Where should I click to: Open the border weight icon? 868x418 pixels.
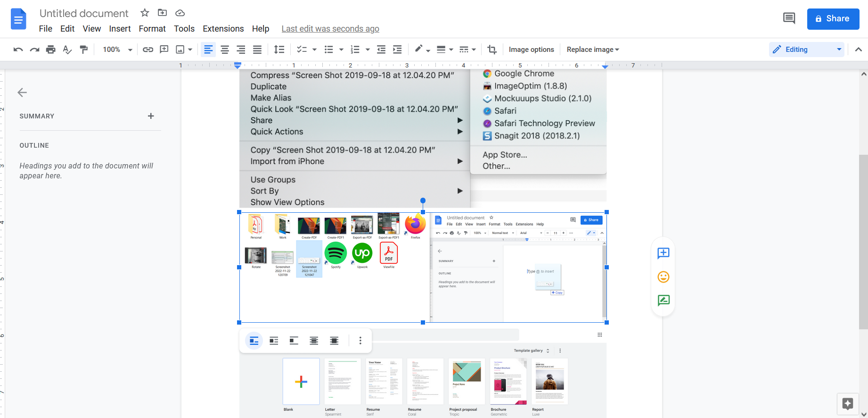[x=441, y=50]
